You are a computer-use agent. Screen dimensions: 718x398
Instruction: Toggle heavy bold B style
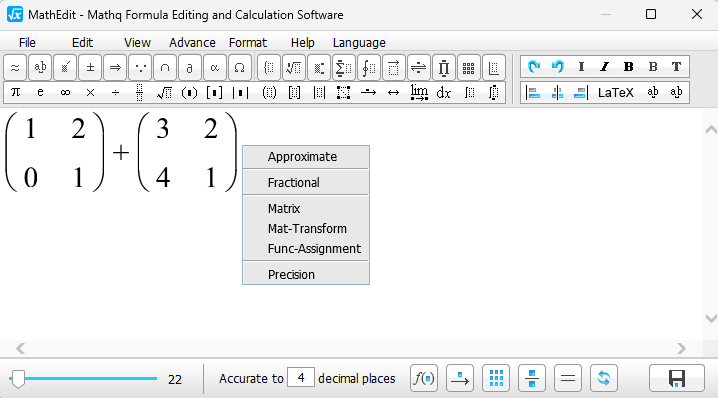[x=629, y=67]
